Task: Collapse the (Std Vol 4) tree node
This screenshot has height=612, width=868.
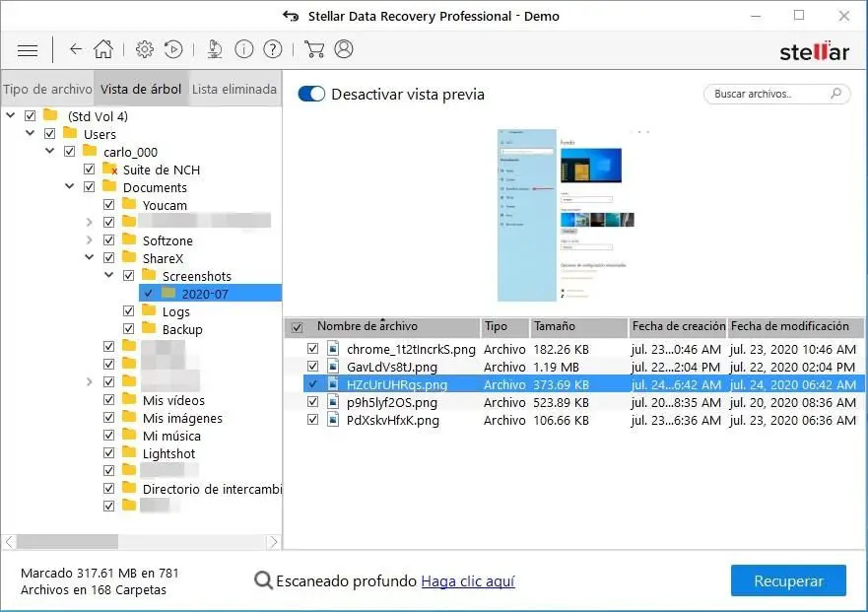Action: (11, 115)
